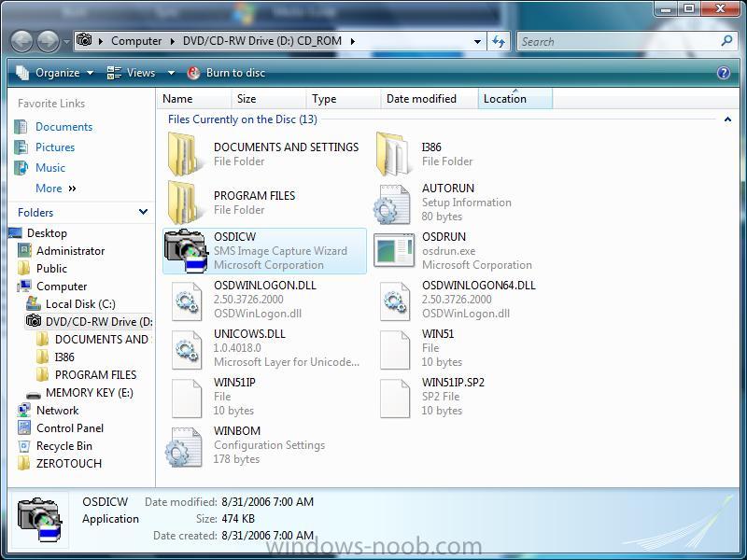Screen dimensions: 747x560
Task: Select the OSDWINLOGON.DLL file icon
Action: coord(186,301)
